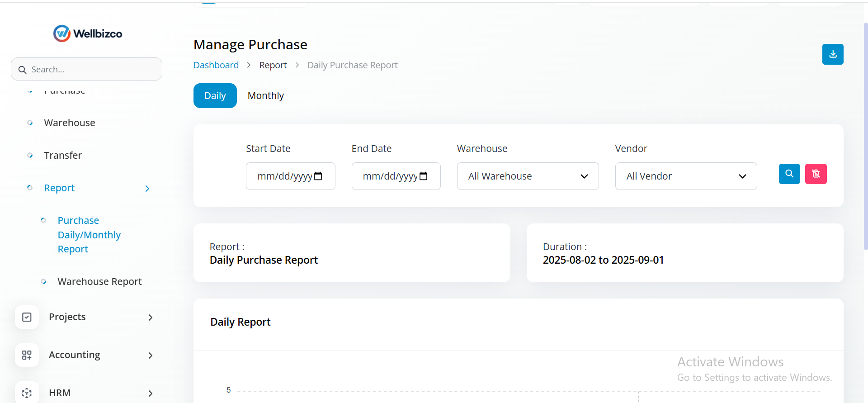Select the Report sidebar label
The width and height of the screenshot is (868, 403).
coord(59,188)
